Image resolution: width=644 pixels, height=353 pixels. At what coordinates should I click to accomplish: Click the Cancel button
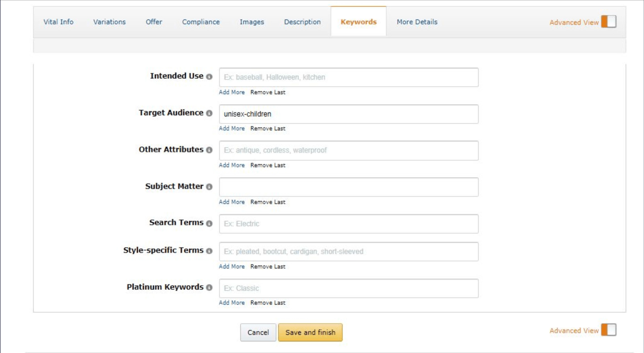(258, 332)
